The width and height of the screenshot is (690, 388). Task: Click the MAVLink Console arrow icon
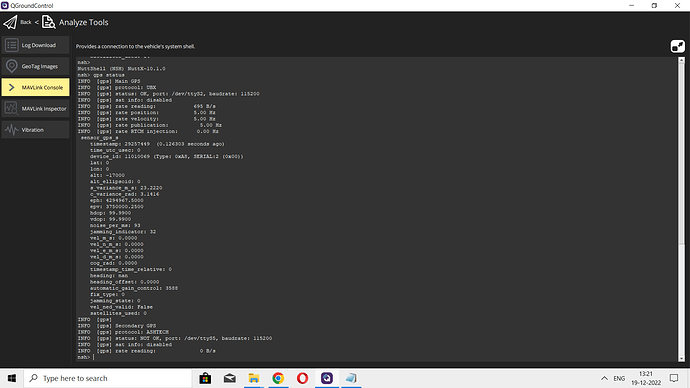[11, 87]
